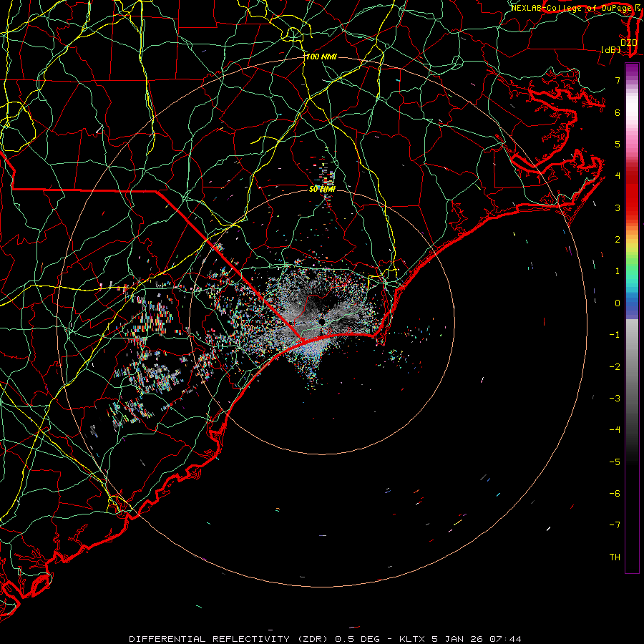Click the -5 value on the dB scale
This screenshot has height=644, width=644.
pos(615,462)
